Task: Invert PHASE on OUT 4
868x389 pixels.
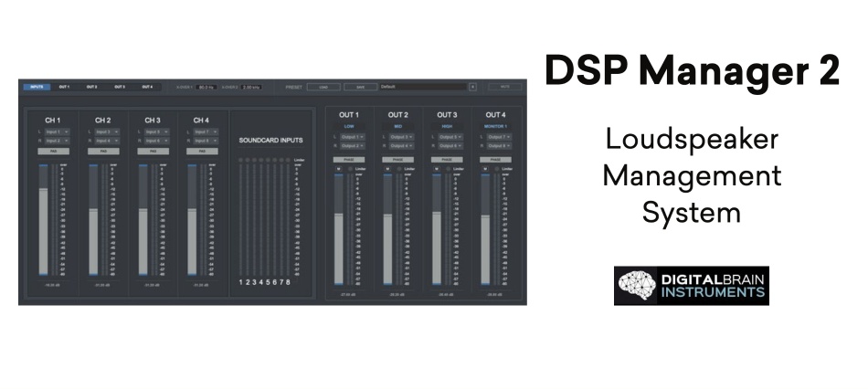Action: [x=496, y=160]
